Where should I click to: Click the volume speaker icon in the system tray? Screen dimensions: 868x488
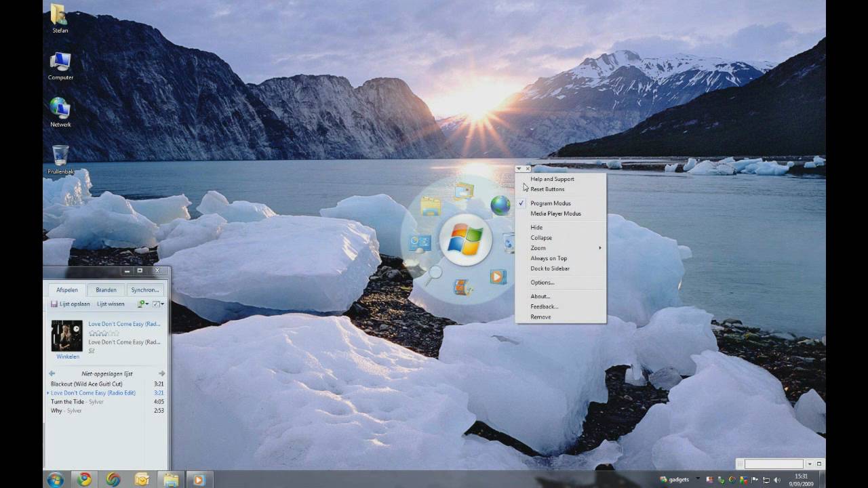(x=776, y=480)
